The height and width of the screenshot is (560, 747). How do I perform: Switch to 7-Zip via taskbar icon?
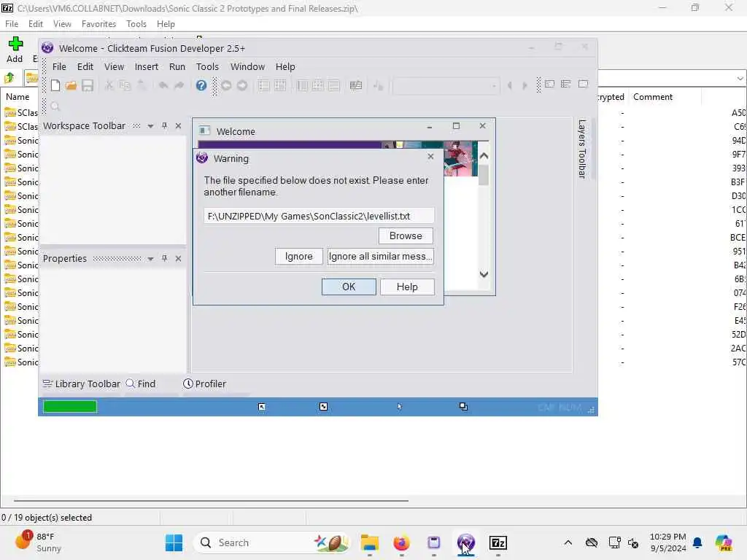click(x=498, y=542)
